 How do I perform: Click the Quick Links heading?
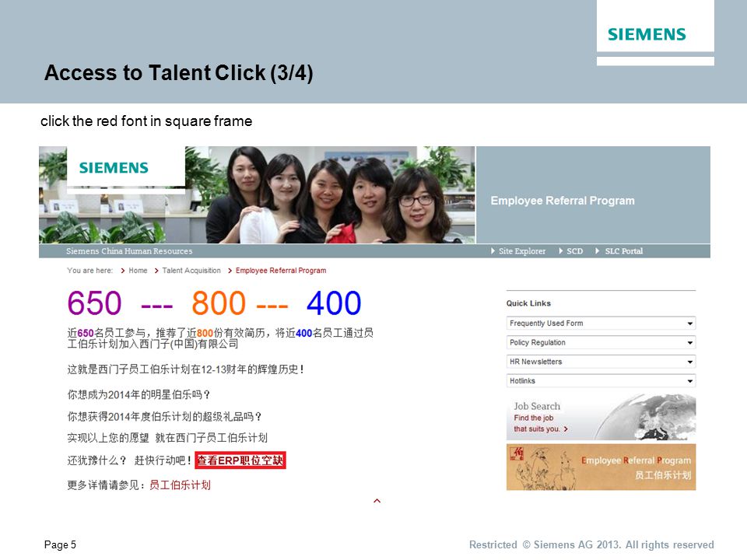click(x=528, y=303)
